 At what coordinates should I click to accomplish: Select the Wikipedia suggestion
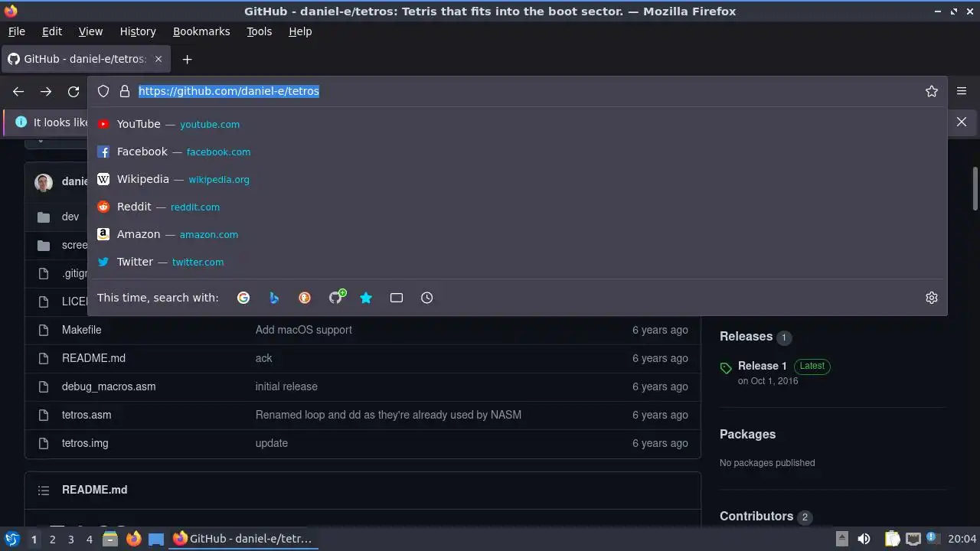coord(518,179)
